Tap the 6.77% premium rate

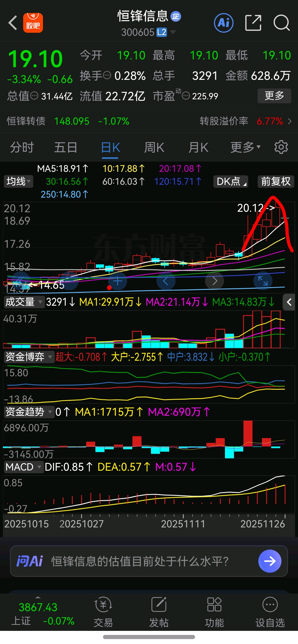coord(270,121)
